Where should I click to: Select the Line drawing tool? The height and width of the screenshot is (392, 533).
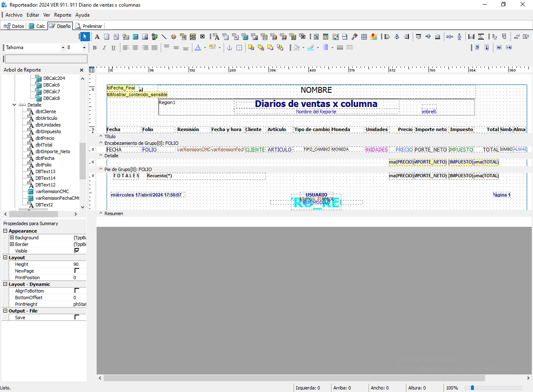(x=164, y=37)
